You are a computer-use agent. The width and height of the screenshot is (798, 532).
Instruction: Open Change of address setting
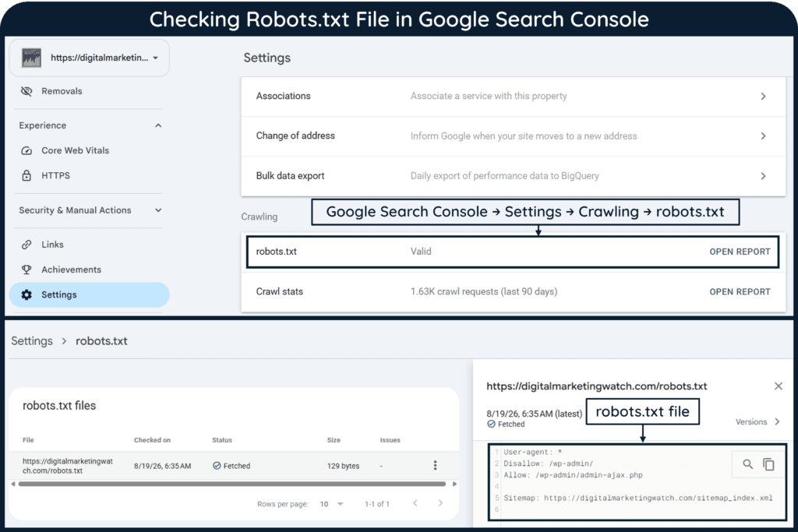[x=513, y=136]
